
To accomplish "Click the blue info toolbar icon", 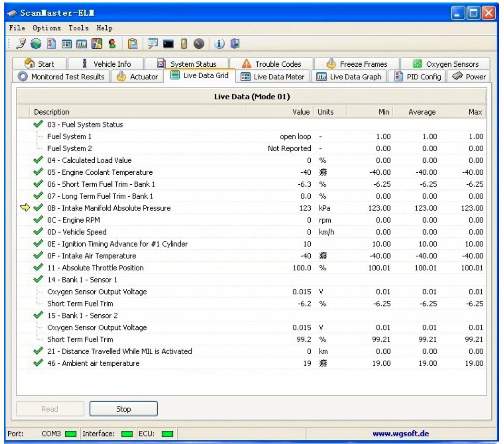I will 219,43.
